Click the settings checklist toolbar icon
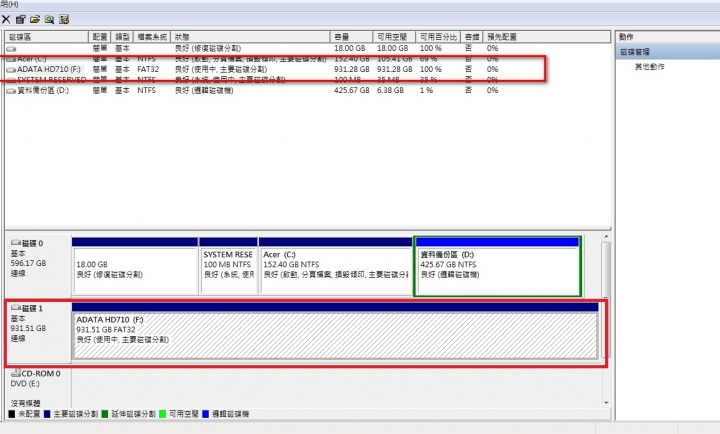The width and height of the screenshot is (720, 434). coord(64,19)
